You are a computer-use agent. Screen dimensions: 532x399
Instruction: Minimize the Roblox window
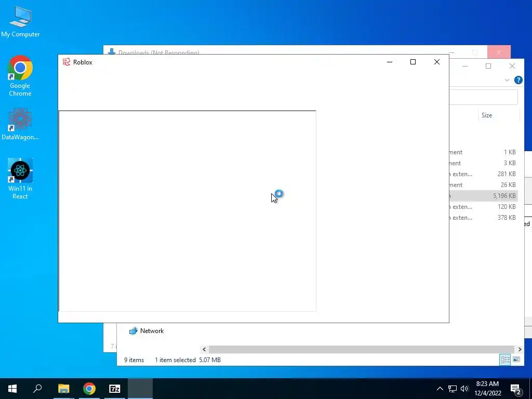[390, 62]
